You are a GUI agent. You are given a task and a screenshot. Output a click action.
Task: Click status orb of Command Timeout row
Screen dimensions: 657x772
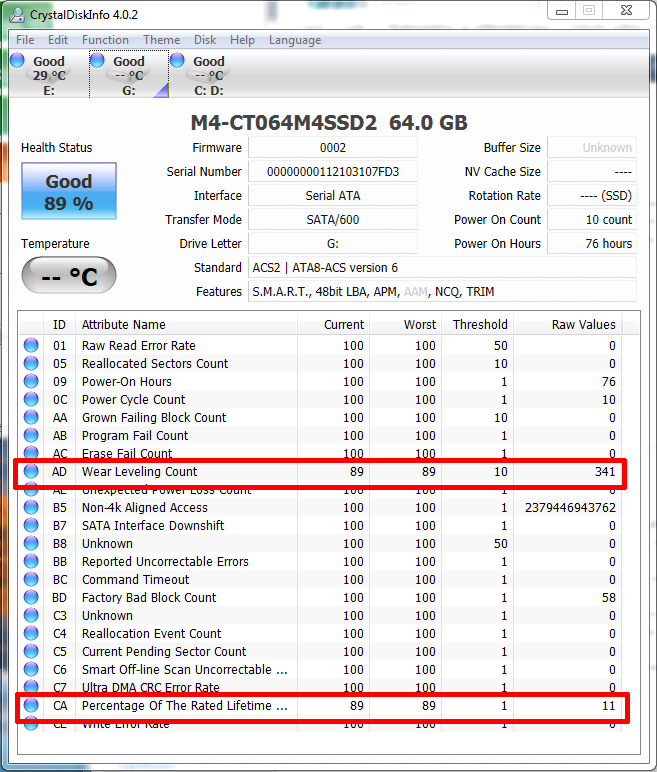pyautogui.click(x=31, y=579)
